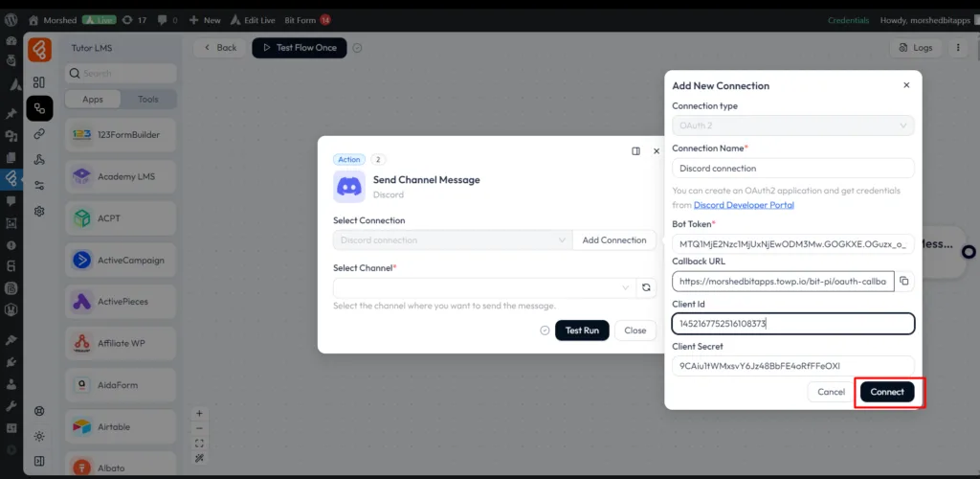Open the Morshed site menu in admin bar
The width and height of the screenshot is (980, 479).
coord(53,20)
